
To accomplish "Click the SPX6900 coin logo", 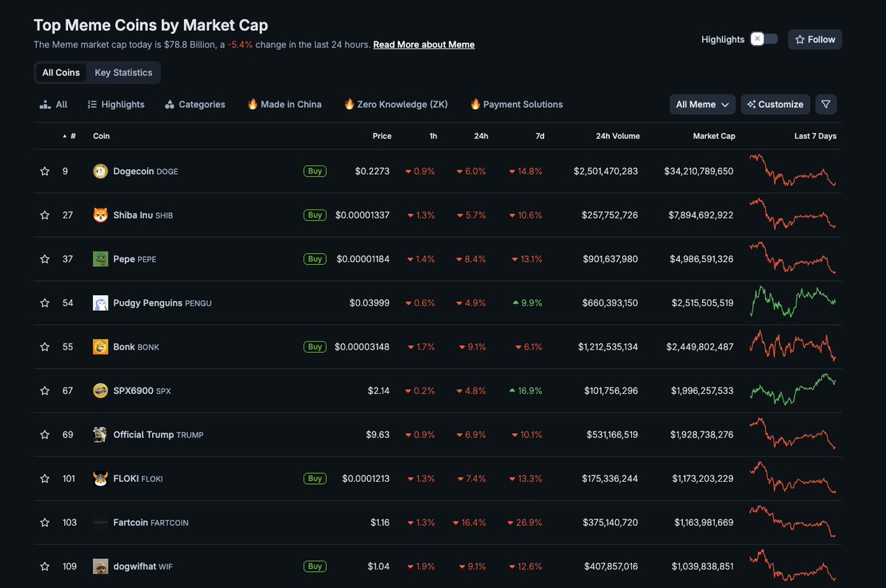I will (100, 391).
